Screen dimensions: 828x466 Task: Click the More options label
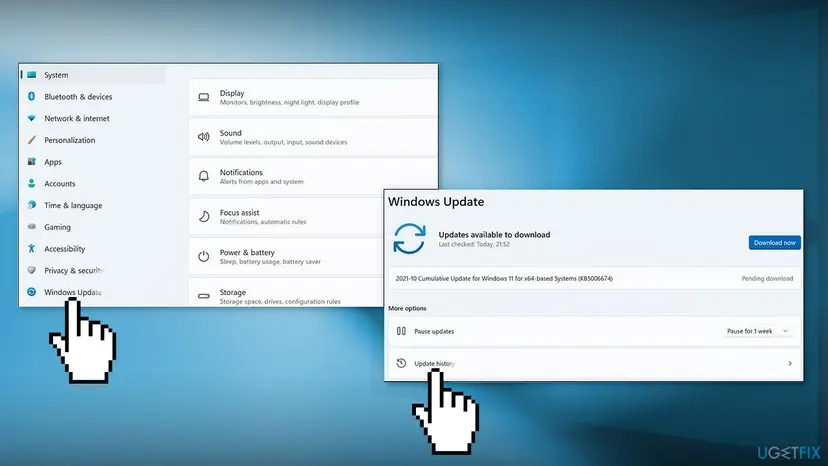click(x=407, y=308)
